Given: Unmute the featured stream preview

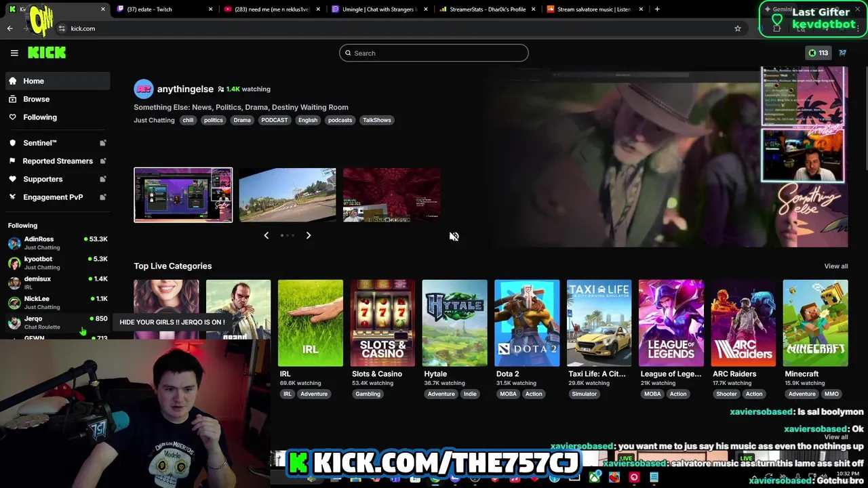Looking at the screenshot, I should pos(454,237).
